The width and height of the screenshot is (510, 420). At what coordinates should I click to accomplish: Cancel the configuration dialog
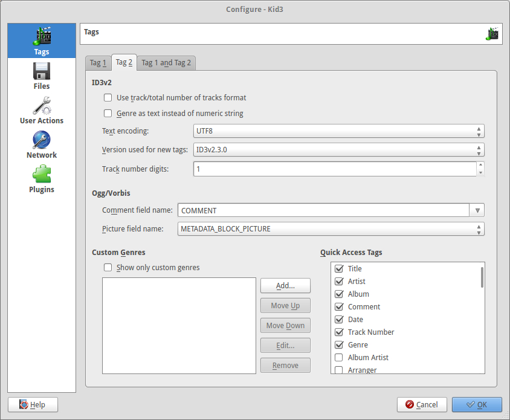[422, 405]
